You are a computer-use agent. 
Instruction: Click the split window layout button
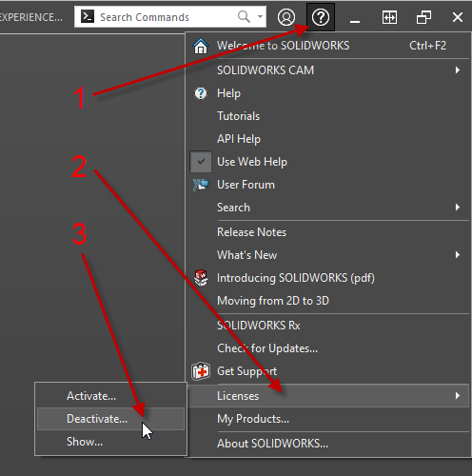point(389,17)
